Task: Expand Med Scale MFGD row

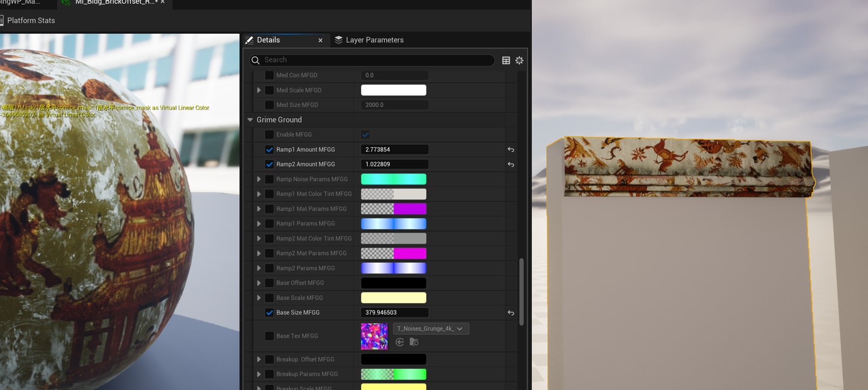Action: pos(259,90)
